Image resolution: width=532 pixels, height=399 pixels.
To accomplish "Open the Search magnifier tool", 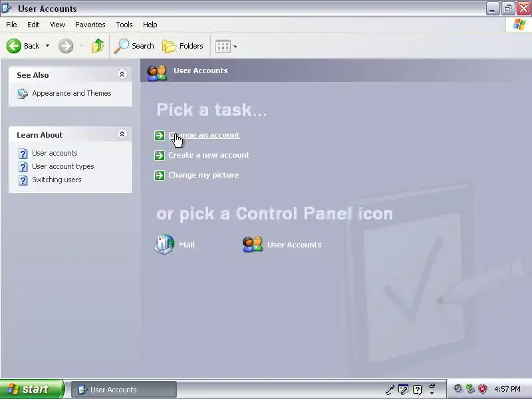I will point(134,46).
